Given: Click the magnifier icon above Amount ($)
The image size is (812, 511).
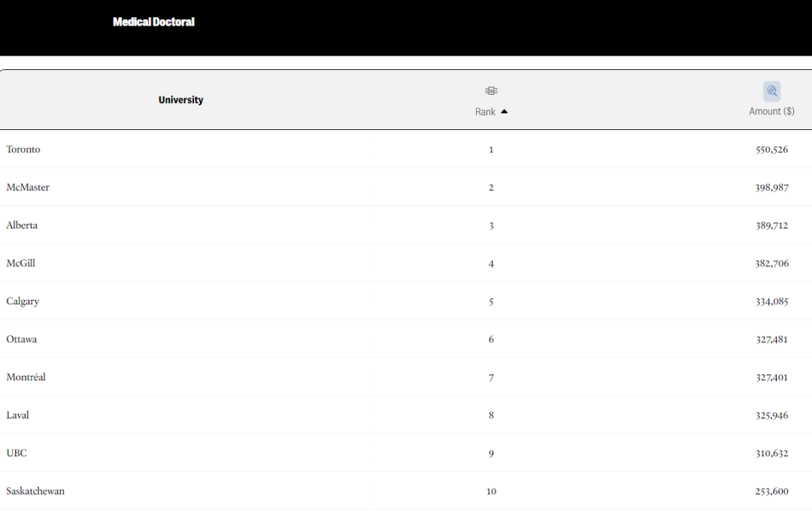Looking at the screenshot, I should tap(771, 91).
